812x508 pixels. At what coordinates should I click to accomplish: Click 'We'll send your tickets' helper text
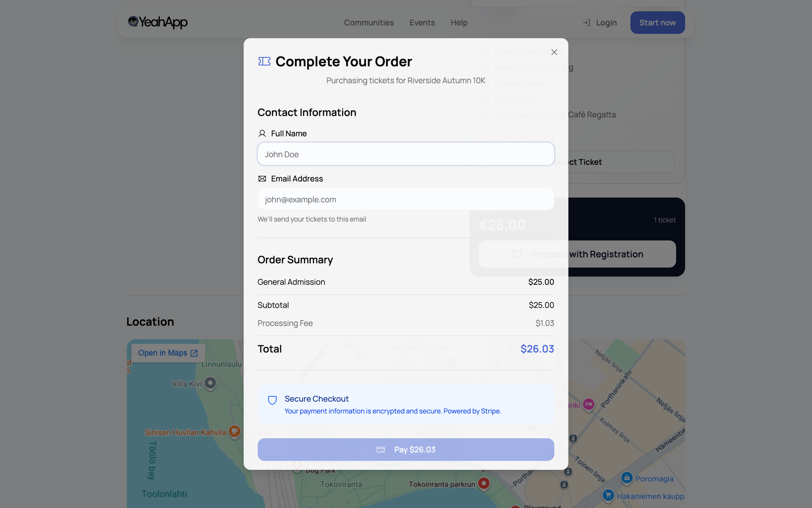click(312, 219)
